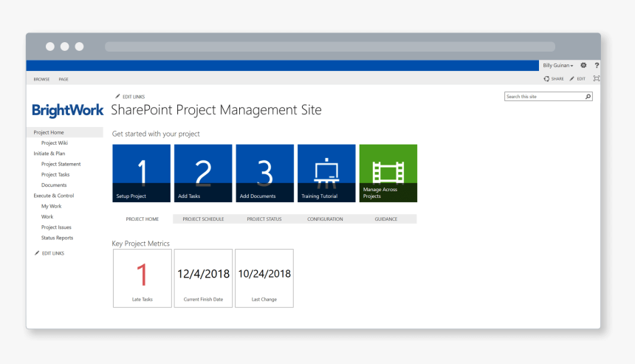Image resolution: width=635 pixels, height=364 pixels.
Task: Select the Project Home tab
Action: click(143, 219)
